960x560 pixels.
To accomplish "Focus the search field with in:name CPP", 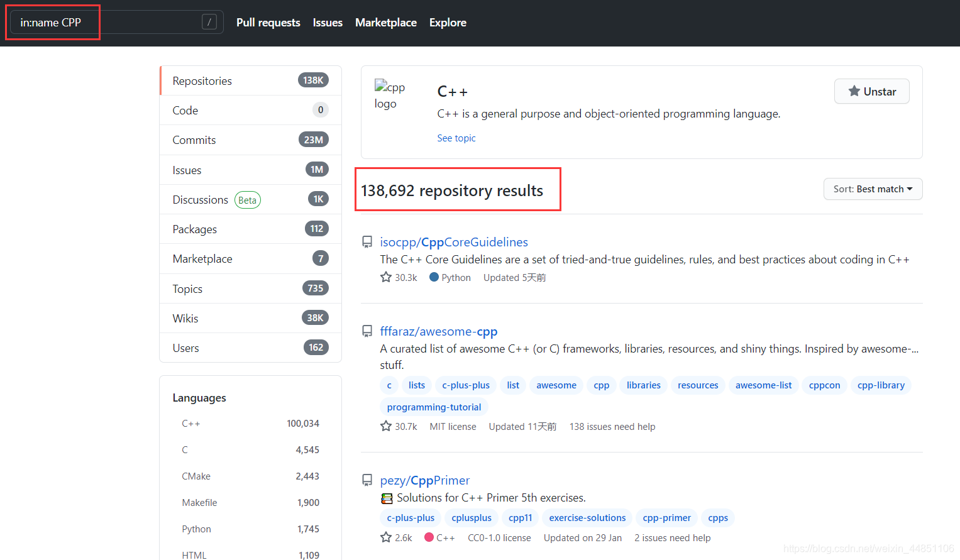I will coord(117,22).
